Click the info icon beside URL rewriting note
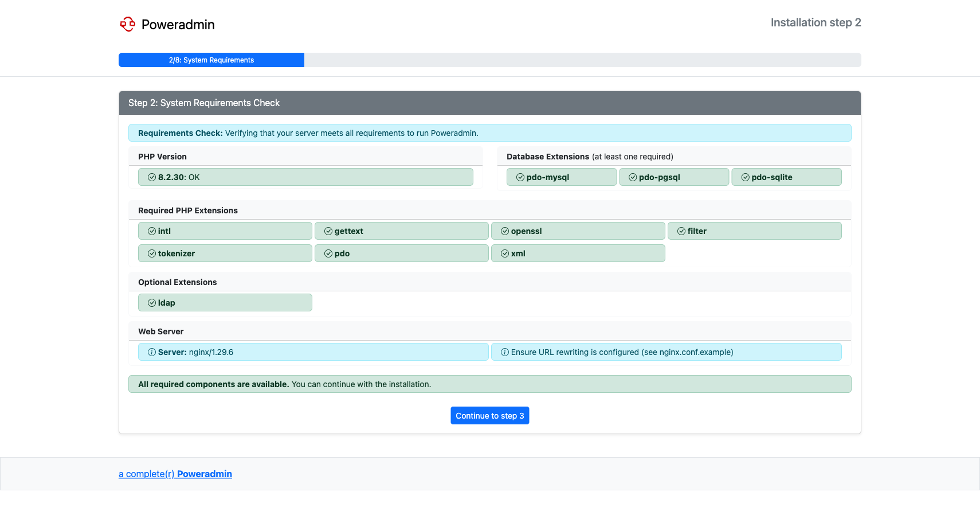The image size is (980, 523). tap(505, 352)
